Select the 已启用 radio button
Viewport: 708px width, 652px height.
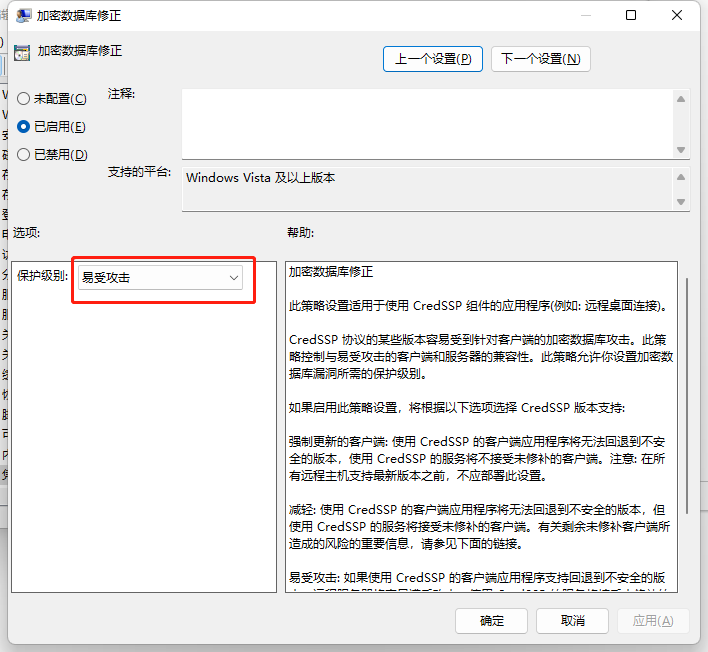[x=24, y=127]
